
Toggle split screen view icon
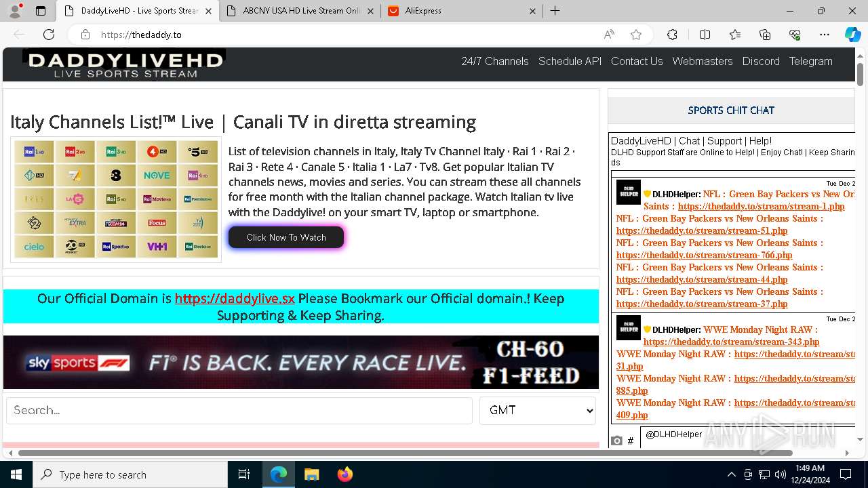[x=705, y=35]
